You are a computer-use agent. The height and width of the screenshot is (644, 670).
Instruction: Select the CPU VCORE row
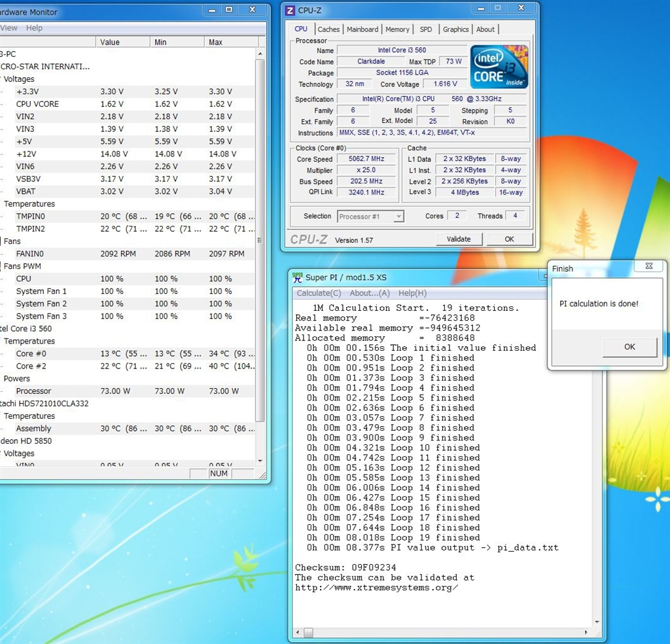pyautogui.click(x=37, y=104)
